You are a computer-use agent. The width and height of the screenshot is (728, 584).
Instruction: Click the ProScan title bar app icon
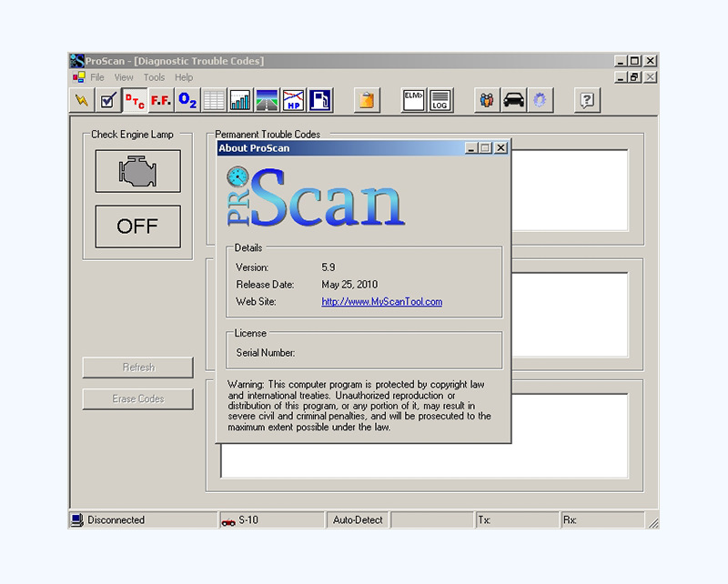point(77,61)
